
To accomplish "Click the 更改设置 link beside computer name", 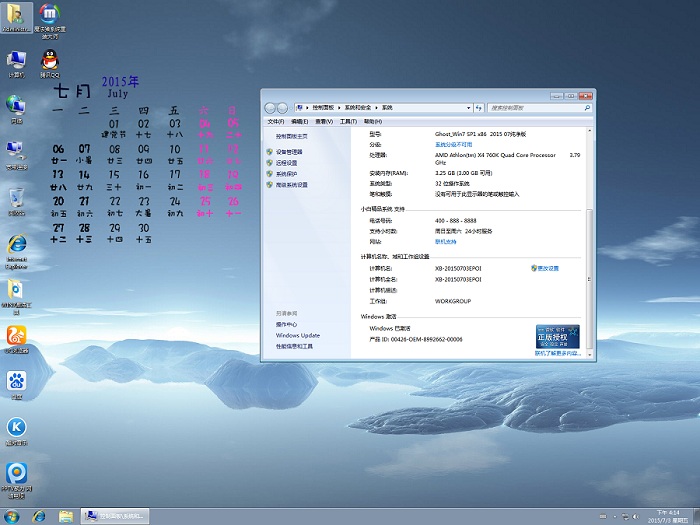I will click(x=547, y=268).
